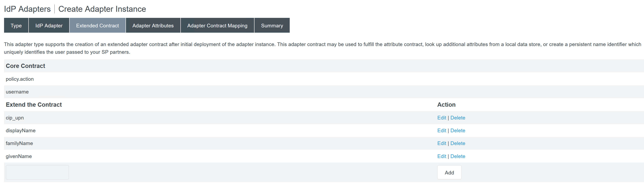Open the IdP Adapter tab
The height and width of the screenshot is (187, 644).
click(x=49, y=25)
